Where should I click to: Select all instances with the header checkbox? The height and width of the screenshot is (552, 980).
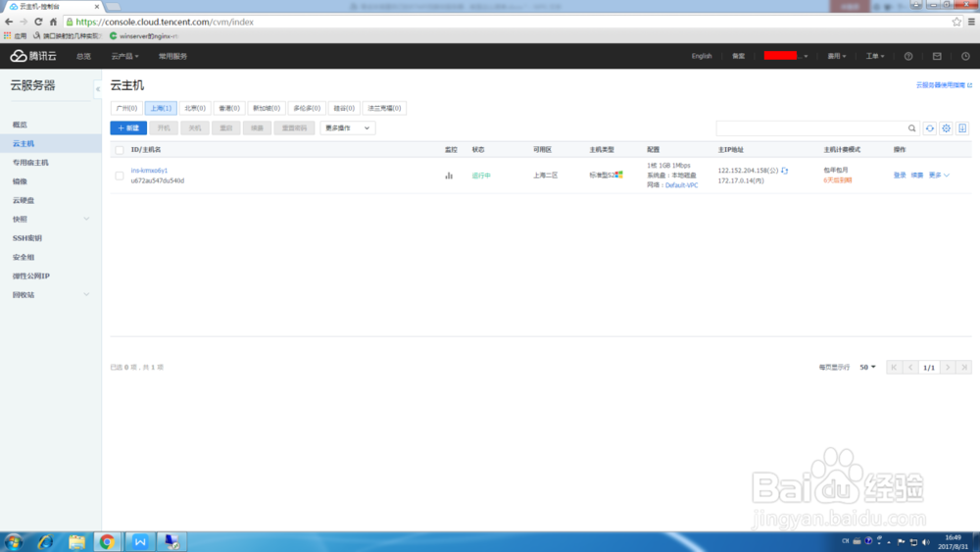point(120,150)
